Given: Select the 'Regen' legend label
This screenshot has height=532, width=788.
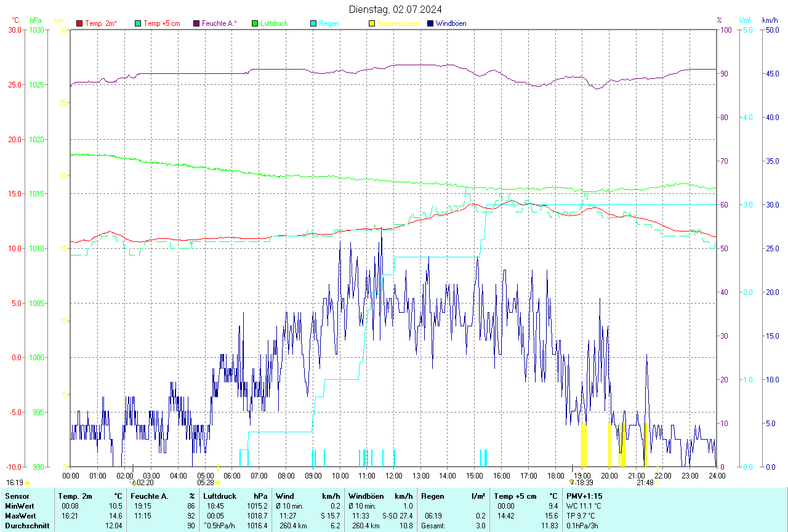Looking at the screenshot, I should pyautogui.click(x=329, y=23).
